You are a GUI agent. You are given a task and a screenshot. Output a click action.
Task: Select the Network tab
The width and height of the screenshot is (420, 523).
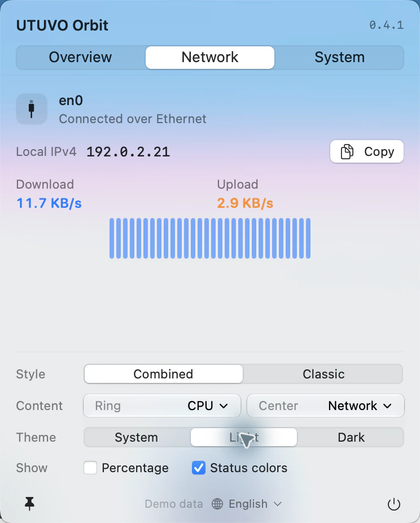(x=210, y=58)
